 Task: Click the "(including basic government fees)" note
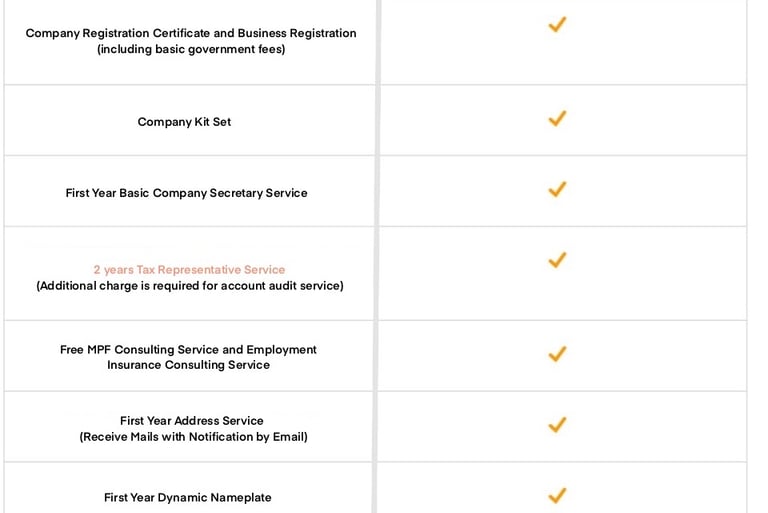pos(191,49)
